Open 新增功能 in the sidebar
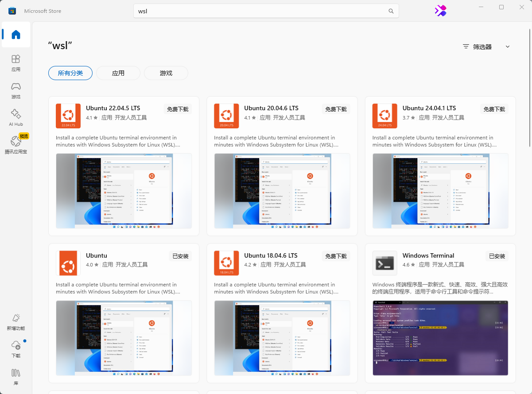Viewport: 532px width, 394px height. 16,322
